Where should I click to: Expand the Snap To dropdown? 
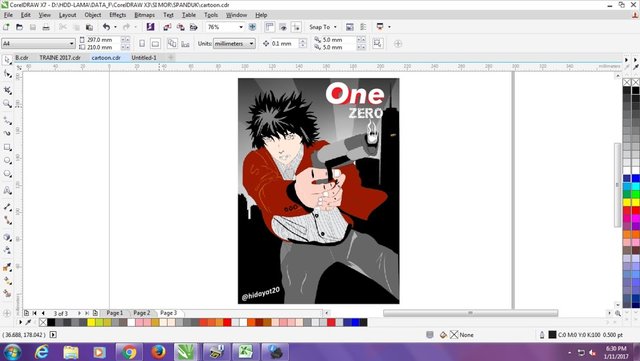(336, 27)
